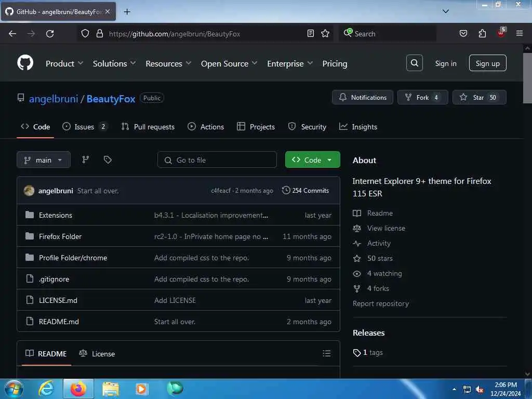Click the Fork button

422,97
